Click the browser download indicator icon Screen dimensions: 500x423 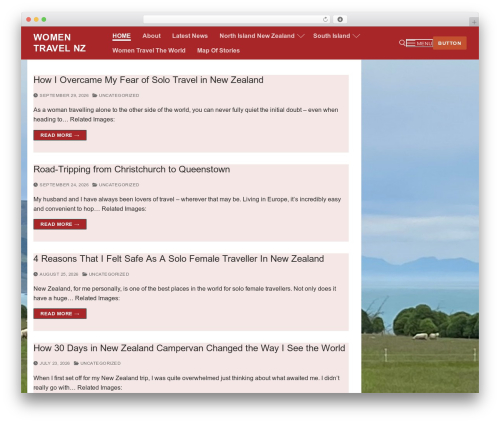340,20
